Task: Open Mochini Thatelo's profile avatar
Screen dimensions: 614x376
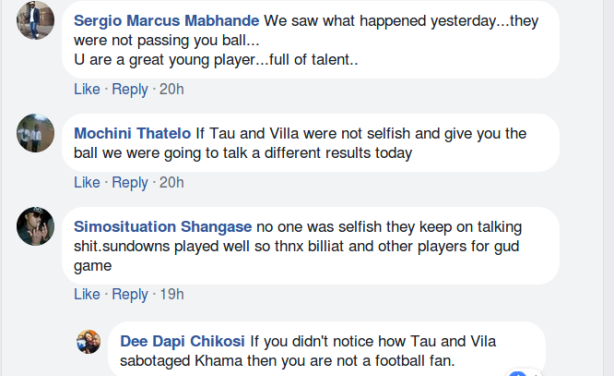Action: click(35, 133)
